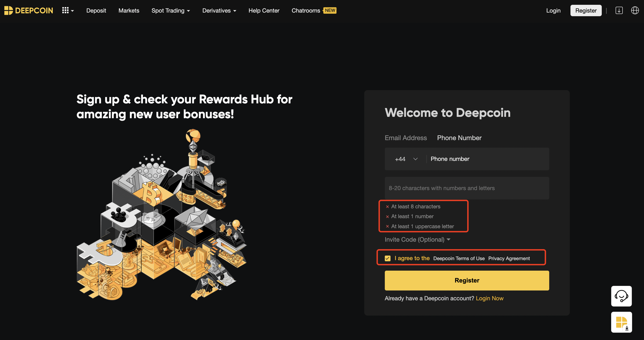
Task: Open Chatrooms
Action: [306, 10]
